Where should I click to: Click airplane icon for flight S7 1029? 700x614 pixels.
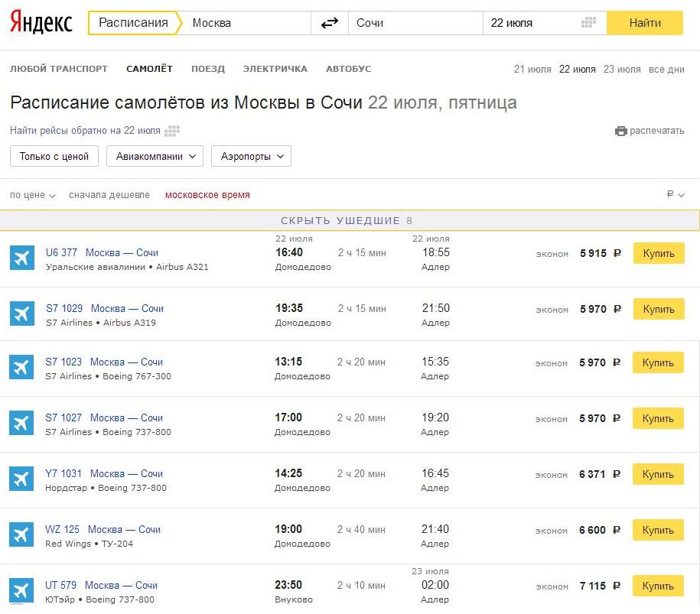click(x=22, y=314)
